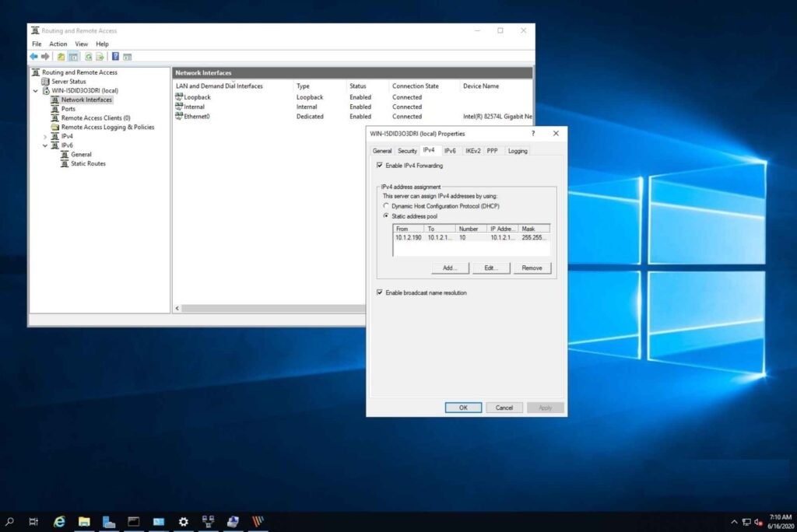Show hidden system tray icons chevron

point(734,522)
